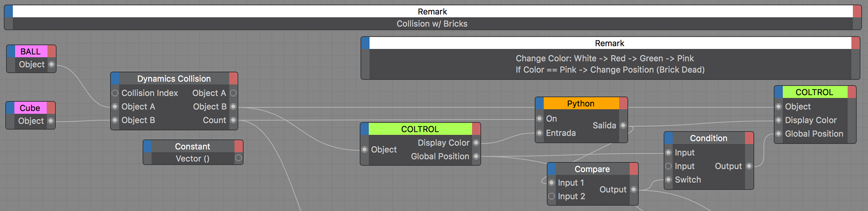Click the Object output port on BALL node
The height and width of the screenshot is (211, 868).
[52, 65]
